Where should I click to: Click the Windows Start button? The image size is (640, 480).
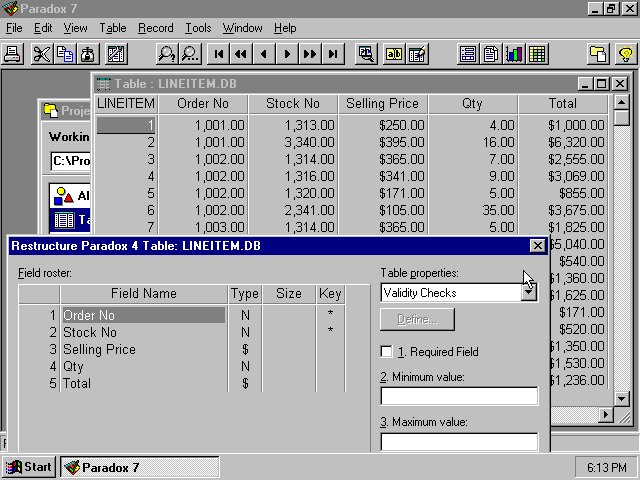[x=29, y=467]
